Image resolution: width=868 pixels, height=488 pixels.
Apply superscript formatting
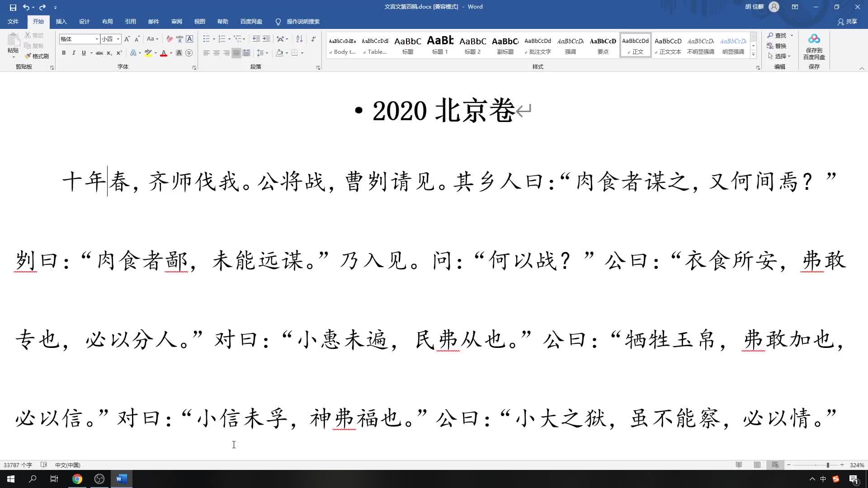[119, 53]
